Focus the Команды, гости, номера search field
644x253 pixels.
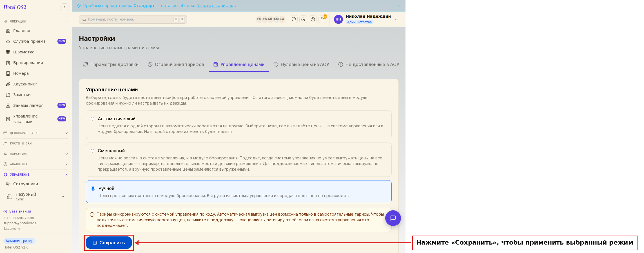[133, 19]
